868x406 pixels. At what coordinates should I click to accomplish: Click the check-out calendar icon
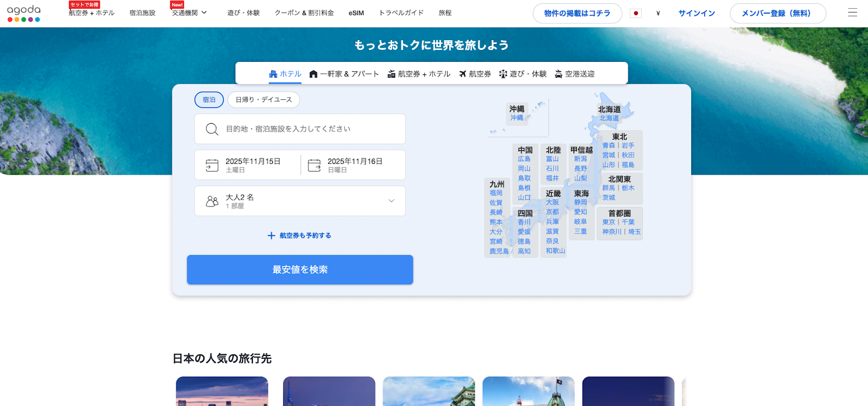(314, 165)
